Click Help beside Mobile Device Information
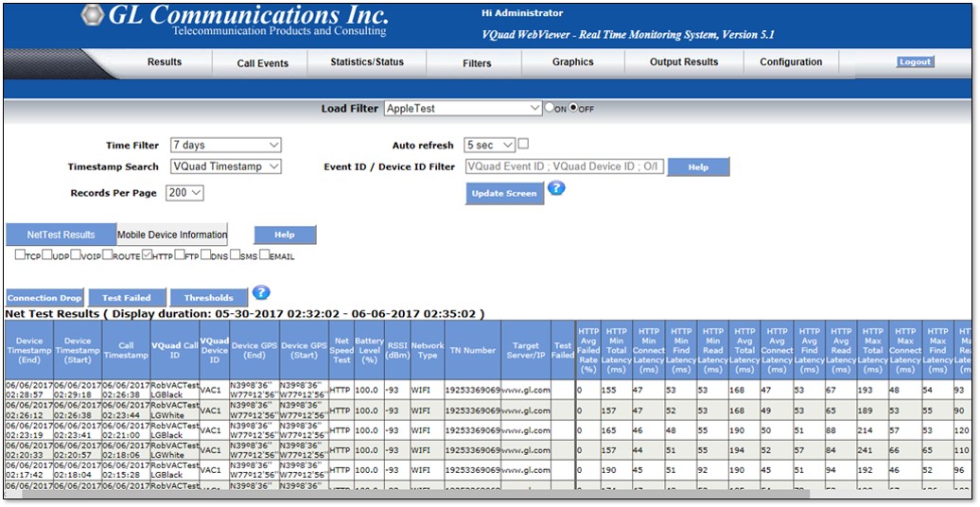980x507 pixels. pyautogui.click(x=285, y=235)
